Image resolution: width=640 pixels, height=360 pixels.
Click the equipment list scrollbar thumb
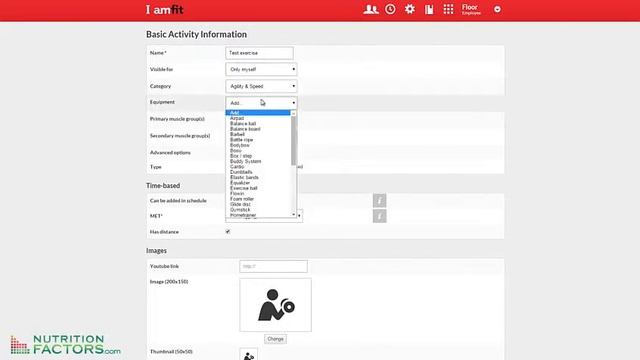[293, 141]
